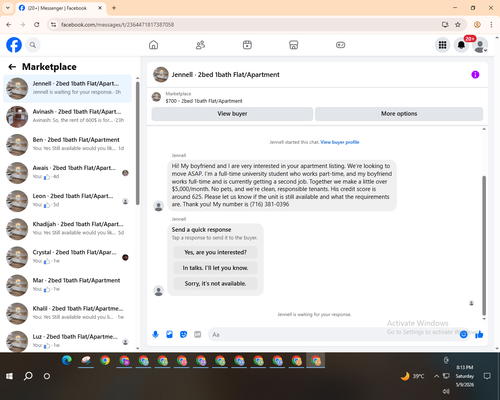The width and height of the screenshot is (500, 400).
Task: Launch Microsoft Edge from taskbar
Action: coord(67,360)
